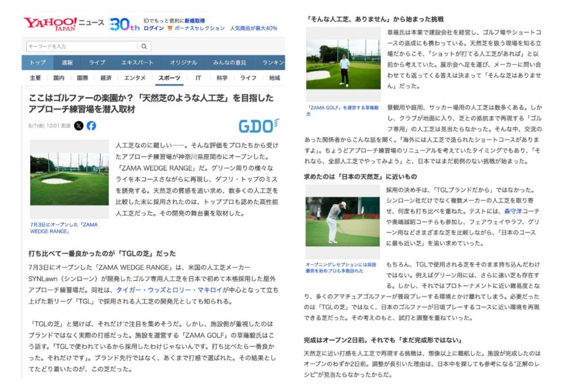Open the 地域 category
Viewport: 588px width, 392px height.
click(x=274, y=78)
